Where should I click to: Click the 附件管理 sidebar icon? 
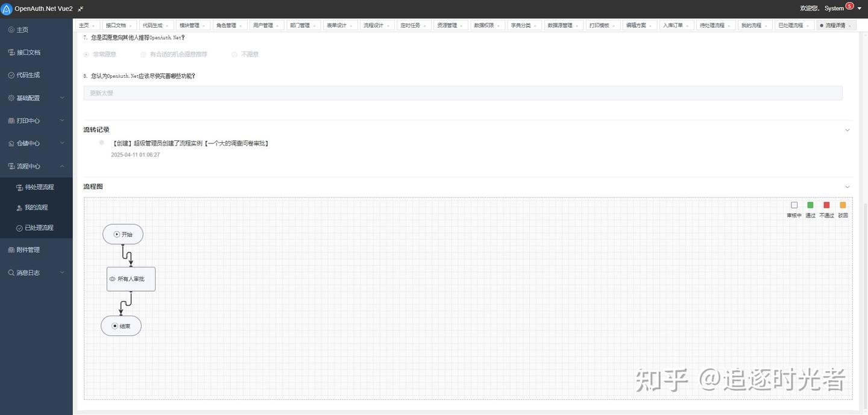pos(10,249)
